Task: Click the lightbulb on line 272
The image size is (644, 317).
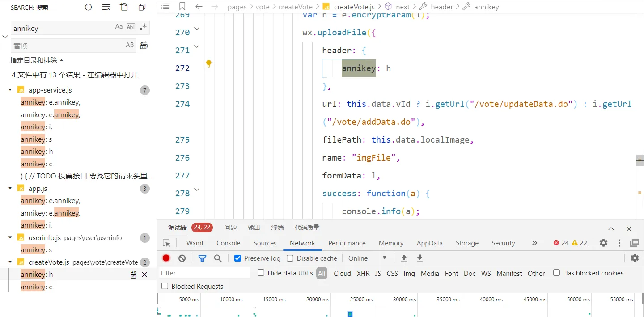Action: pos(208,63)
